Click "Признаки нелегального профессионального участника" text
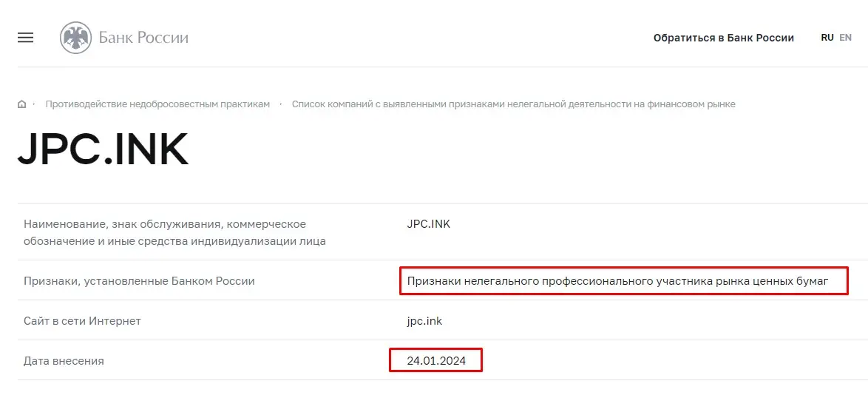The height and width of the screenshot is (398, 868). 617,281
